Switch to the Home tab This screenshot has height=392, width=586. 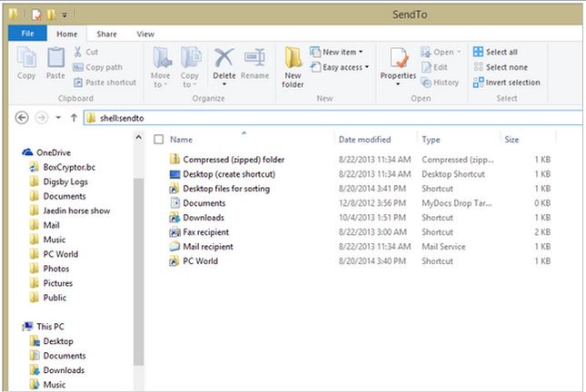[x=67, y=34]
